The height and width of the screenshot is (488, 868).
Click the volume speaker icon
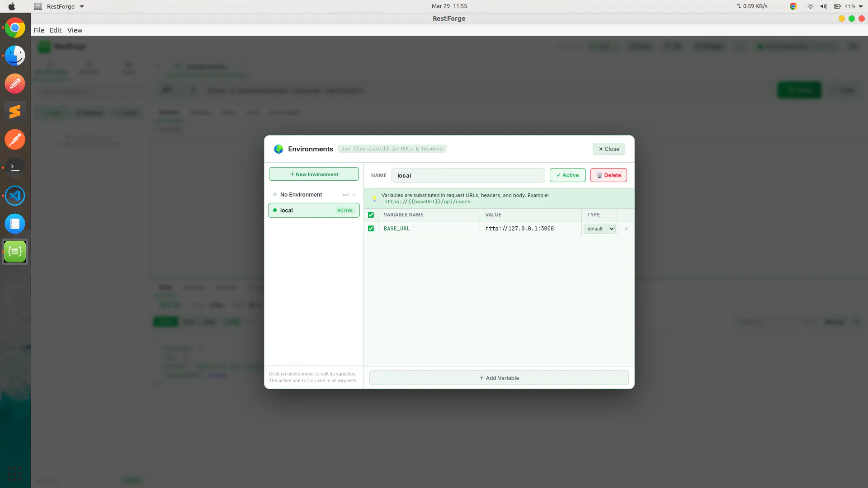823,6
